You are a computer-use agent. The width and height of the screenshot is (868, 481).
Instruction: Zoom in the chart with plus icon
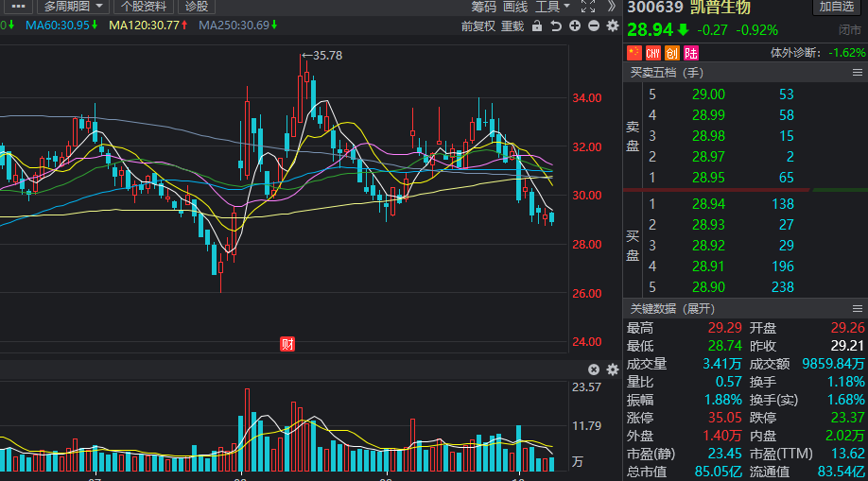575,26
